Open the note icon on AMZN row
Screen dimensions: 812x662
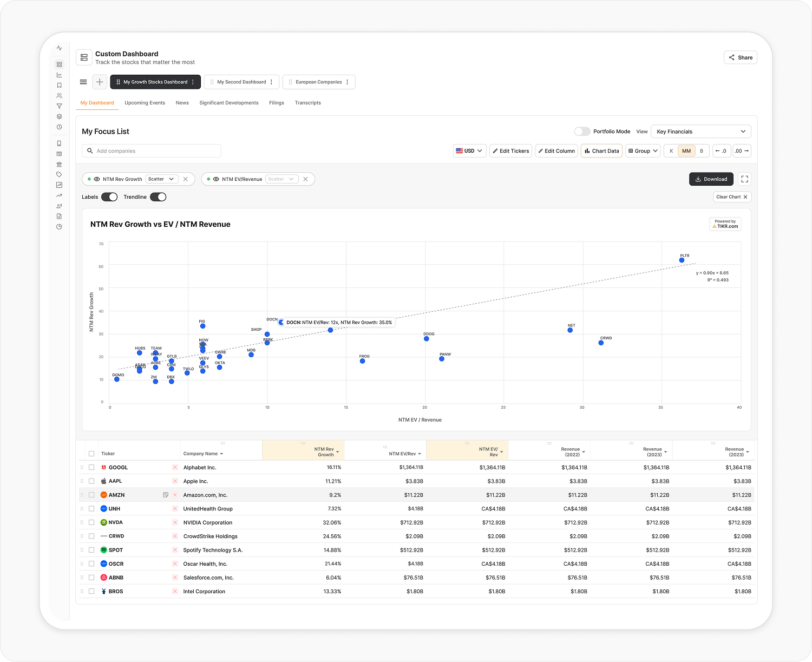[166, 495]
